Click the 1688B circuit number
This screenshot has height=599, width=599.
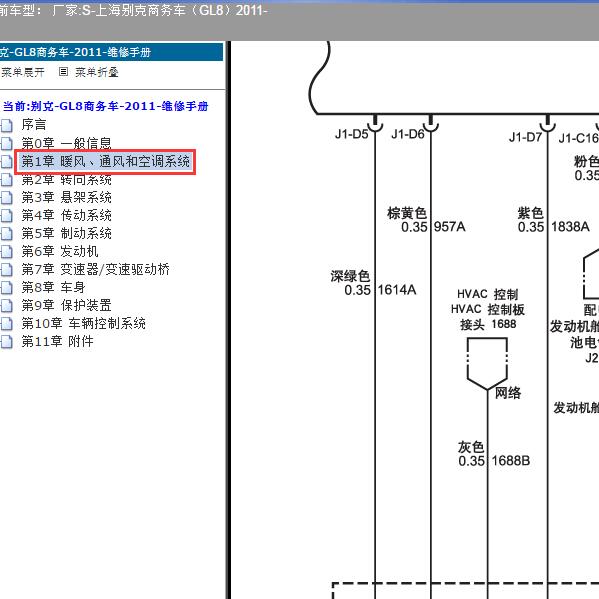coord(511,461)
